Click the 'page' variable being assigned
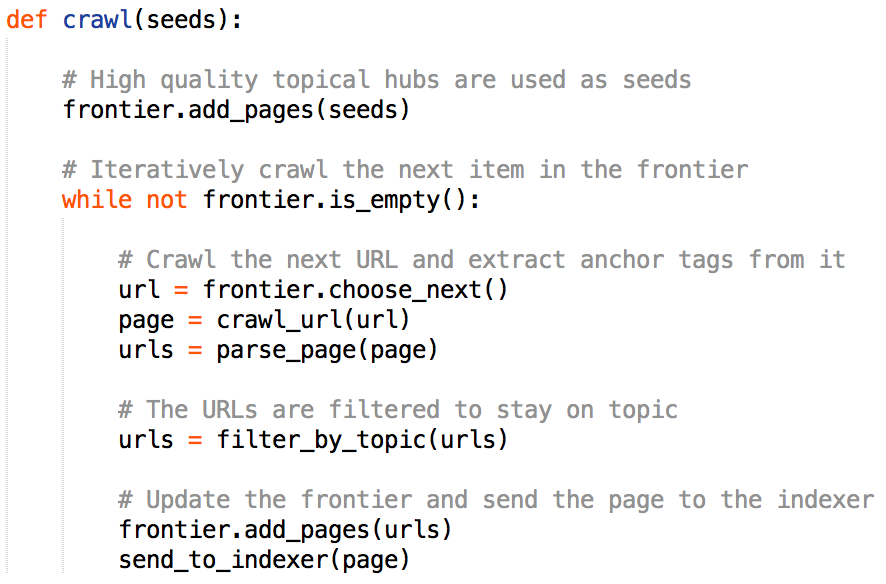Screen dimensions: 886x584 click(146, 320)
